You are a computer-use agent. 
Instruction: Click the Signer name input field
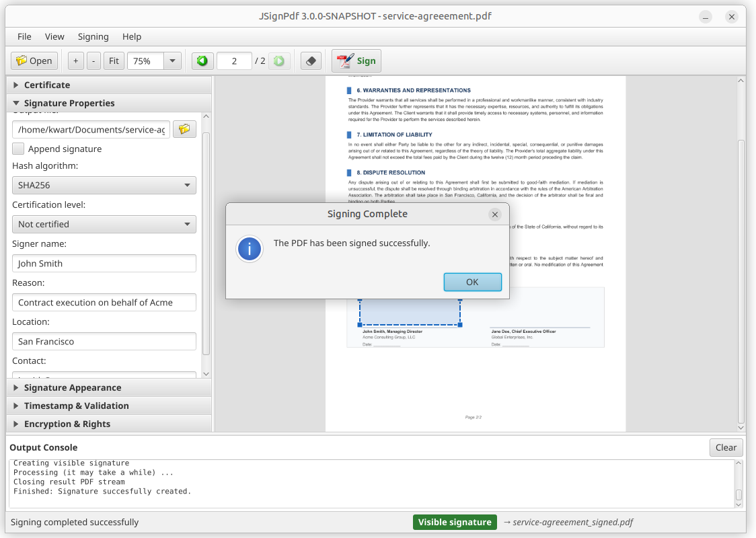click(104, 264)
